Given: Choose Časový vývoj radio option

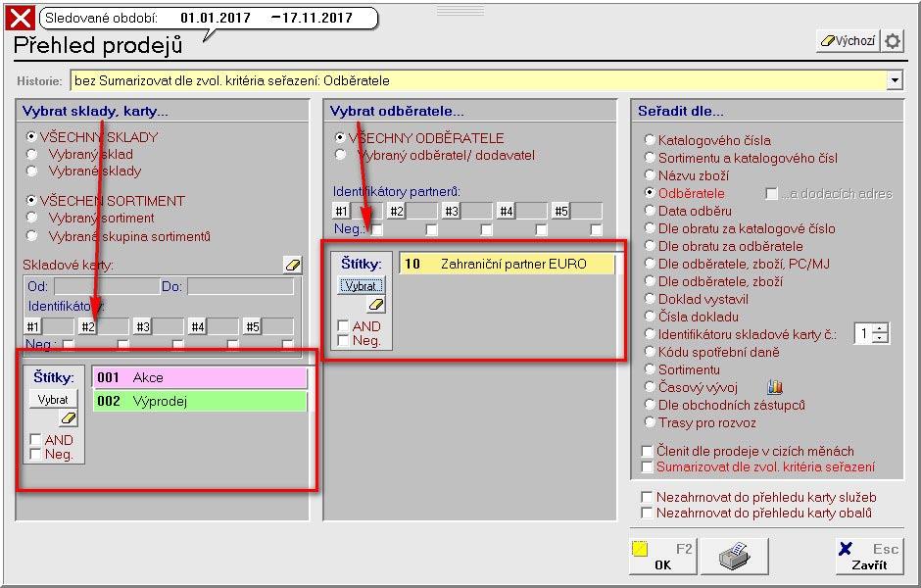Looking at the screenshot, I should 649,386.
